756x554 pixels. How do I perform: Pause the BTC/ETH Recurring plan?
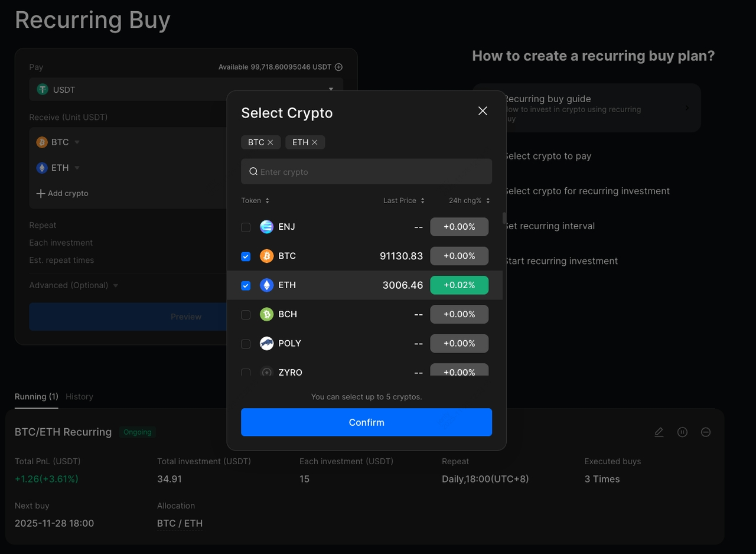click(x=682, y=432)
